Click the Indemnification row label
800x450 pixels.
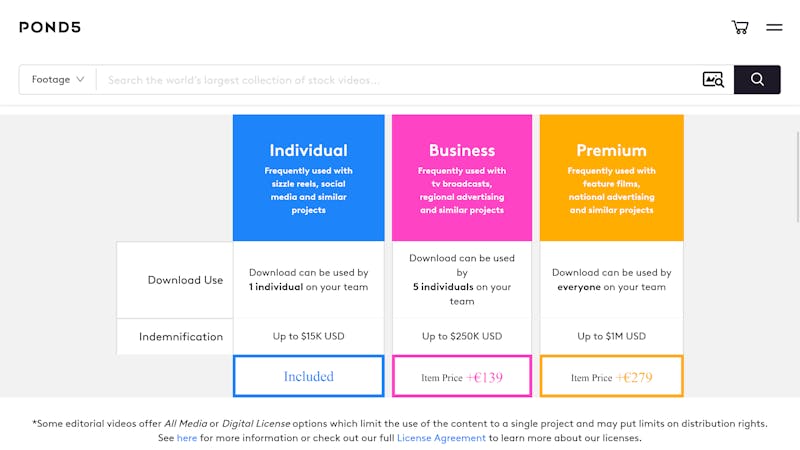[181, 337]
